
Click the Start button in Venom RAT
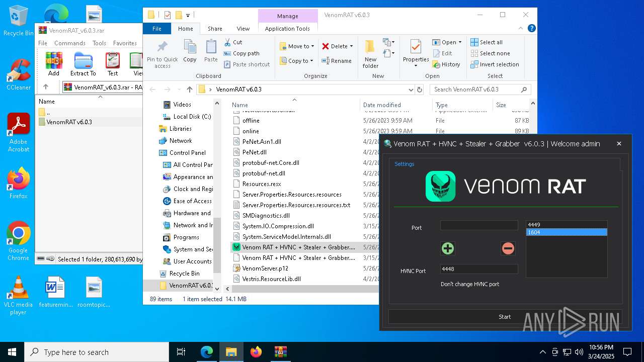pos(505,317)
